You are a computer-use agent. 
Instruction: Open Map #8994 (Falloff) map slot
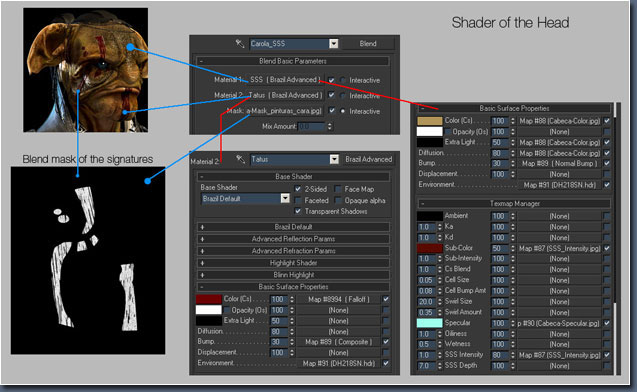(x=338, y=299)
